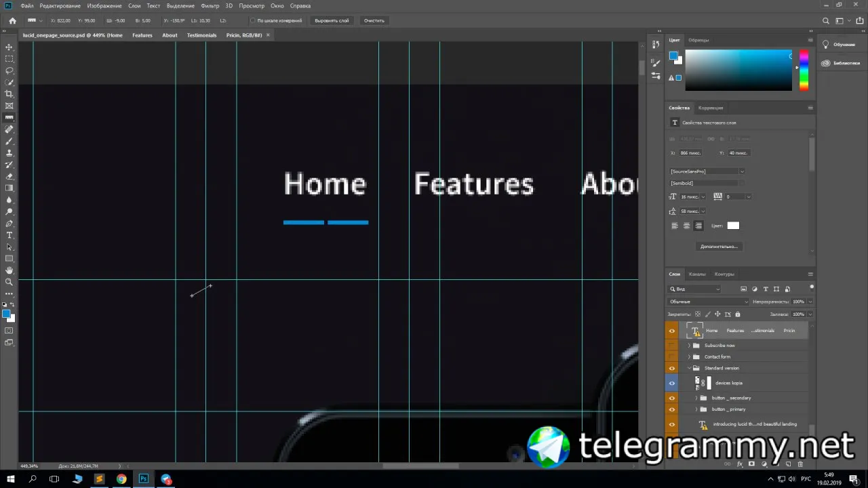Select the Frame tool
The width and height of the screenshot is (868, 488).
tap(9, 106)
